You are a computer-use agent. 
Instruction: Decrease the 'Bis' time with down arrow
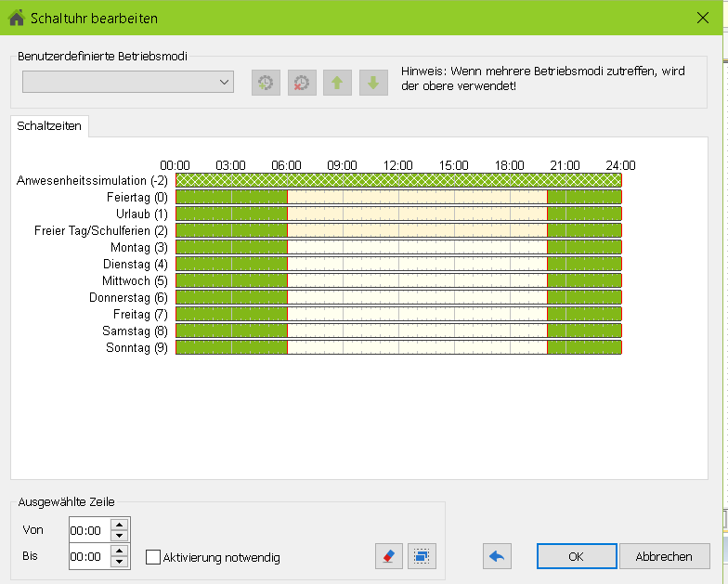pyautogui.click(x=119, y=563)
